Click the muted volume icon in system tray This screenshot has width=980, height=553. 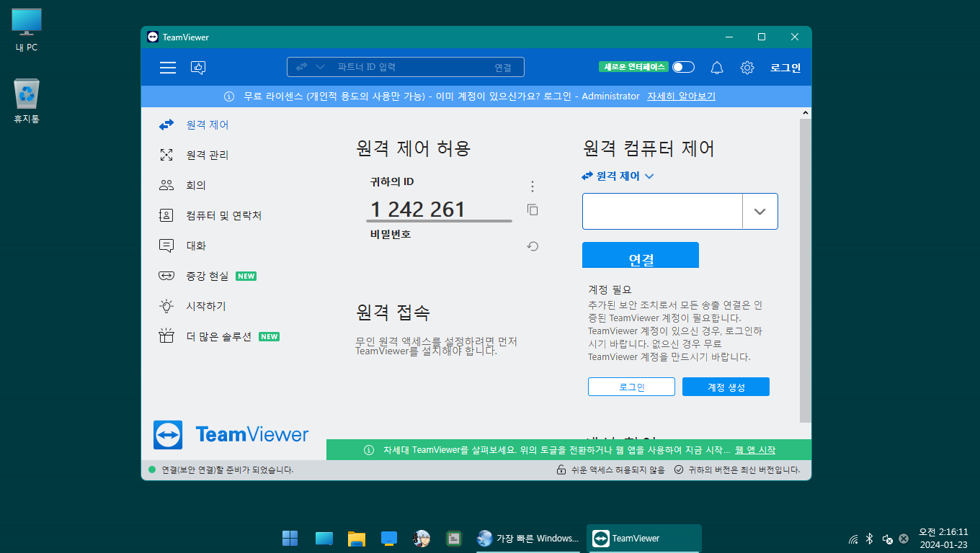pyautogui.click(x=888, y=539)
